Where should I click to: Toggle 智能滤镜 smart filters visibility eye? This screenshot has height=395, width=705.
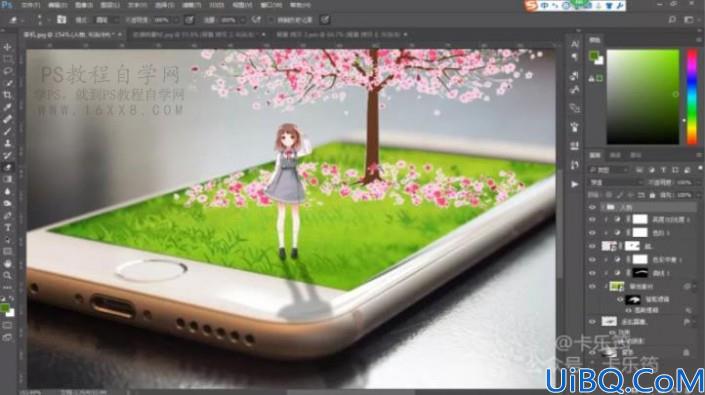click(620, 299)
